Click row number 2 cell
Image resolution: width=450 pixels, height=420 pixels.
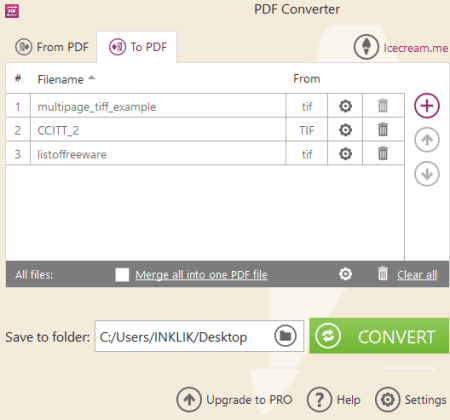[x=18, y=130]
